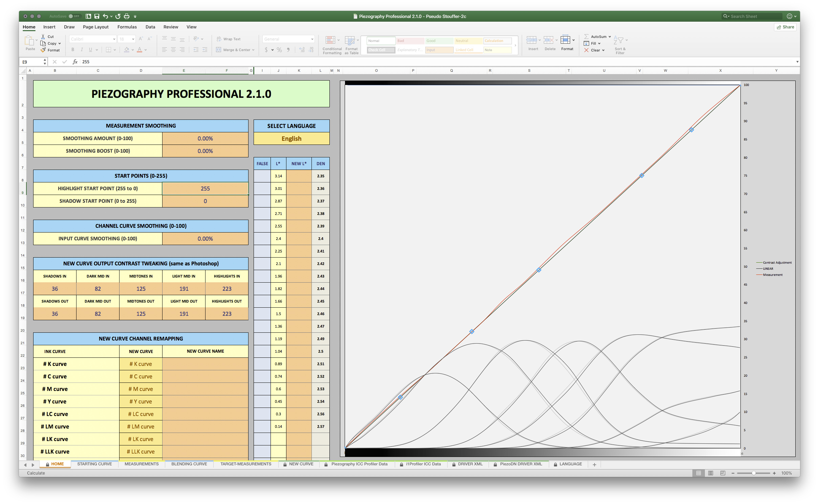819x504 pixels.
Task: Select the Bad cell style swatch
Action: (x=410, y=41)
